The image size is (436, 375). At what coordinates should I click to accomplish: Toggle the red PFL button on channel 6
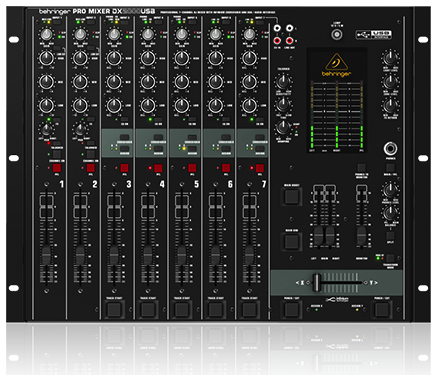pos(226,168)
